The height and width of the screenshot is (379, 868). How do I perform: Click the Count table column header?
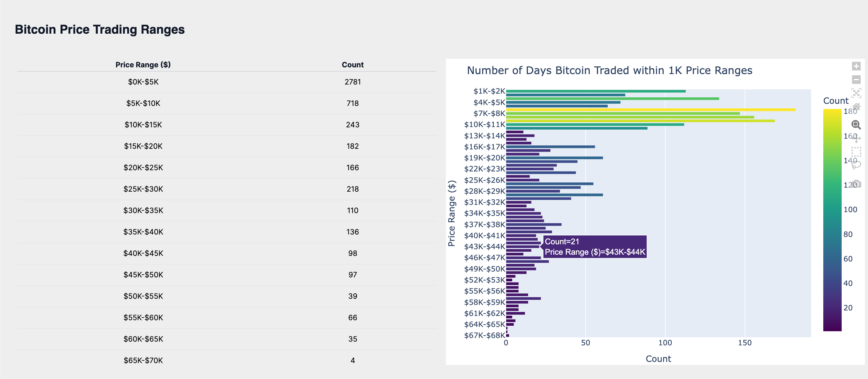coord(353,65)
